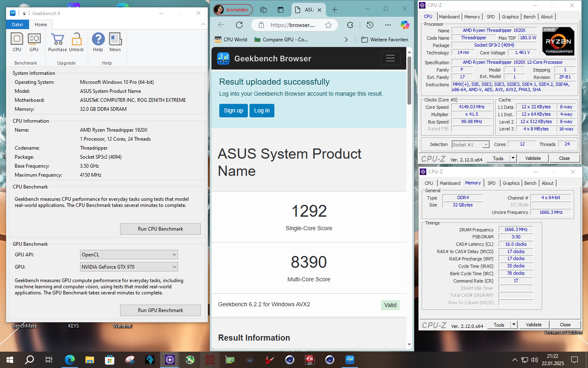The height and width of the screenshot is (368, 588).
Task: Click the browser back arrow
Action: pyautogui.click(x=221, y=25)
